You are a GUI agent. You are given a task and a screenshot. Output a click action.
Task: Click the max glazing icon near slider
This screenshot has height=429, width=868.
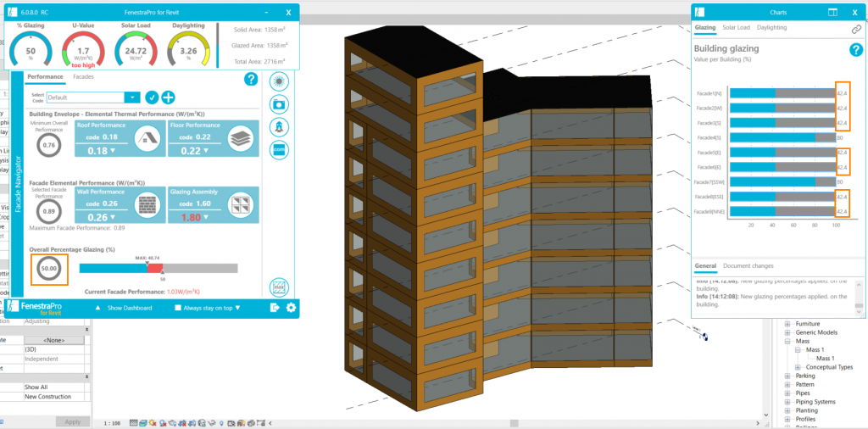[279, 287]
